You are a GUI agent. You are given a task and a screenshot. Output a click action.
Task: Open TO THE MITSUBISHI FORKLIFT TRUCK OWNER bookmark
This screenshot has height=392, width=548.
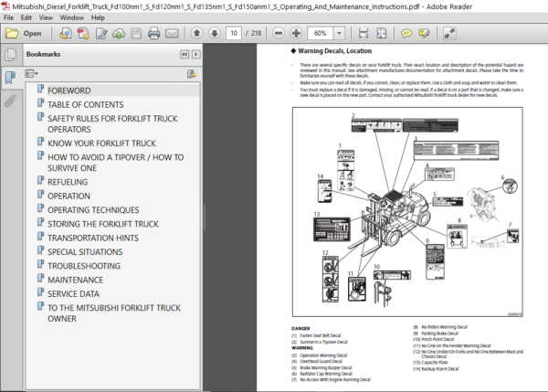(x=114, y=313)
